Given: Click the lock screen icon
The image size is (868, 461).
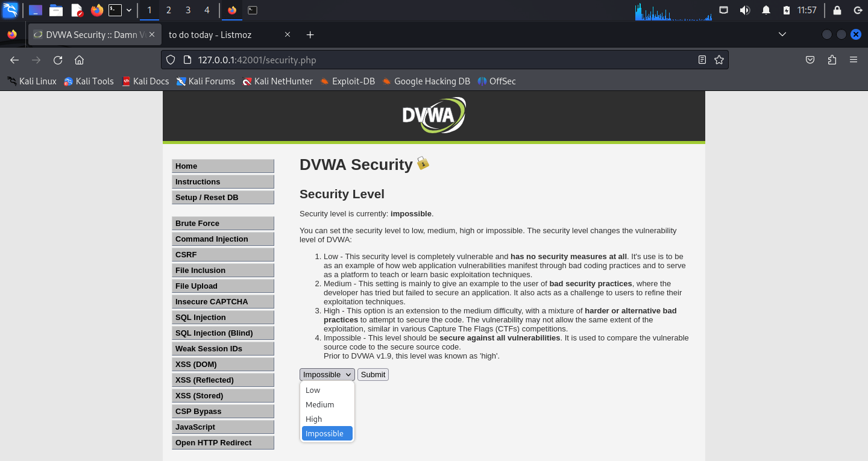Looking at the screenshot, I should [837, 10].
